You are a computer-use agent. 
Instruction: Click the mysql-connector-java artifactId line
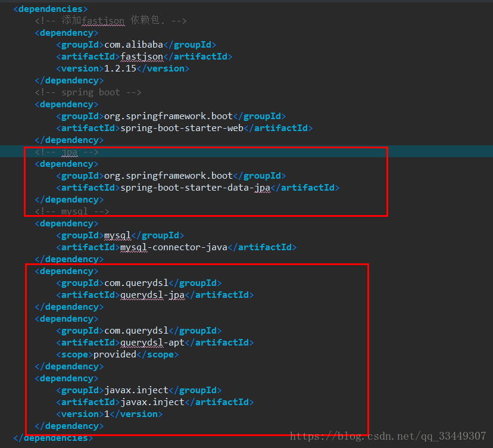click(x=176, y=247)
